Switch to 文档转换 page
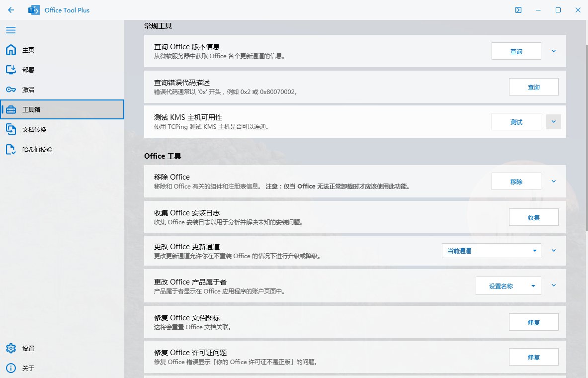Image resolution: width=588 pixels, height=378 pixels. [x=62, y=129]
